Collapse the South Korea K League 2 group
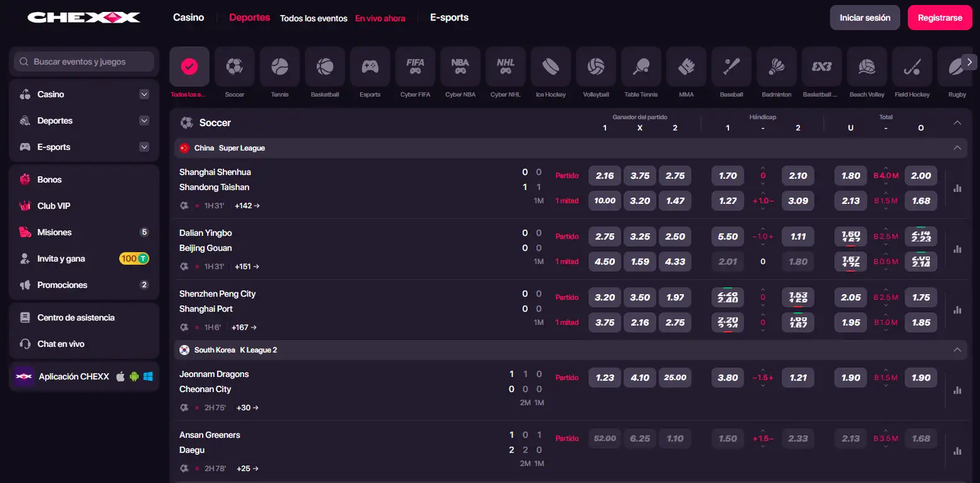 [x=957, y=349]
